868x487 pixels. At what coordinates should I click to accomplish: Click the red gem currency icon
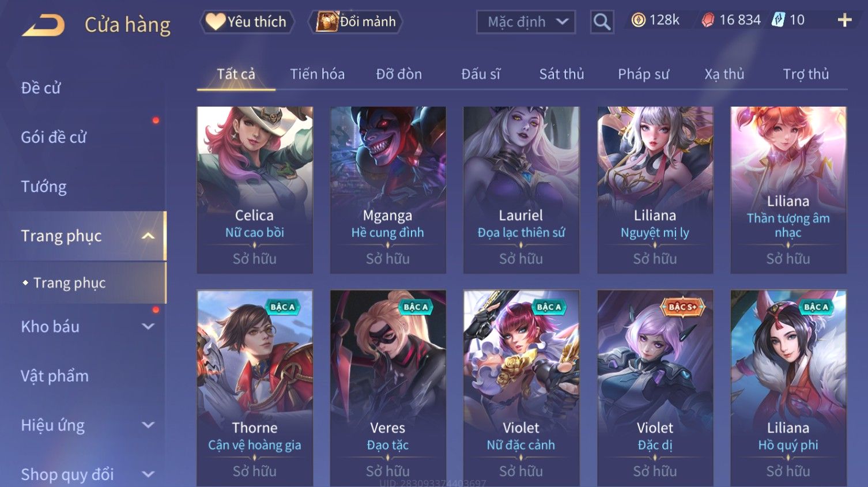[708, 20]
